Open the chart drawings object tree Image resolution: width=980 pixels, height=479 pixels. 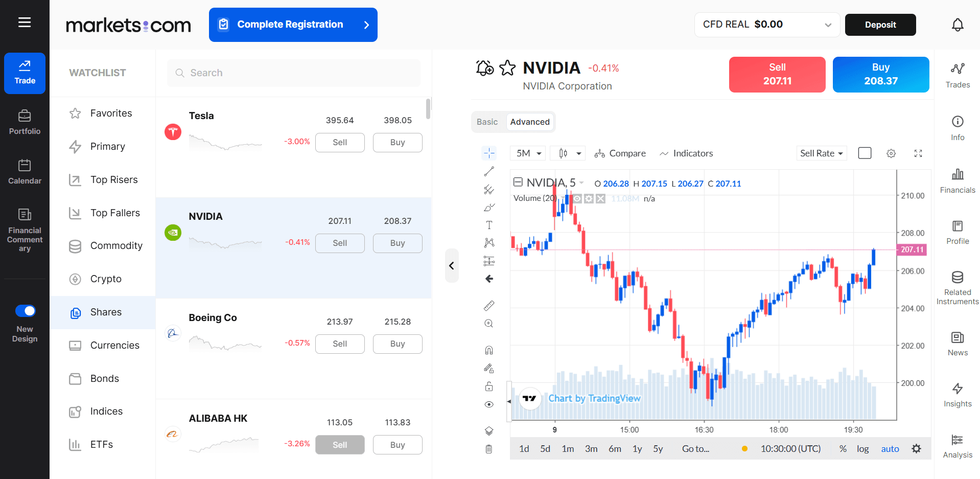pyautogui.click(x=489, y=431)
